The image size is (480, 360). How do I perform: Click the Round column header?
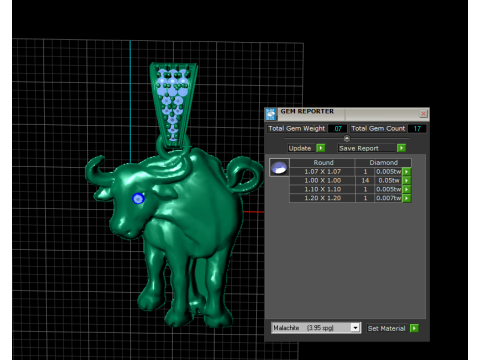point(323,163)
